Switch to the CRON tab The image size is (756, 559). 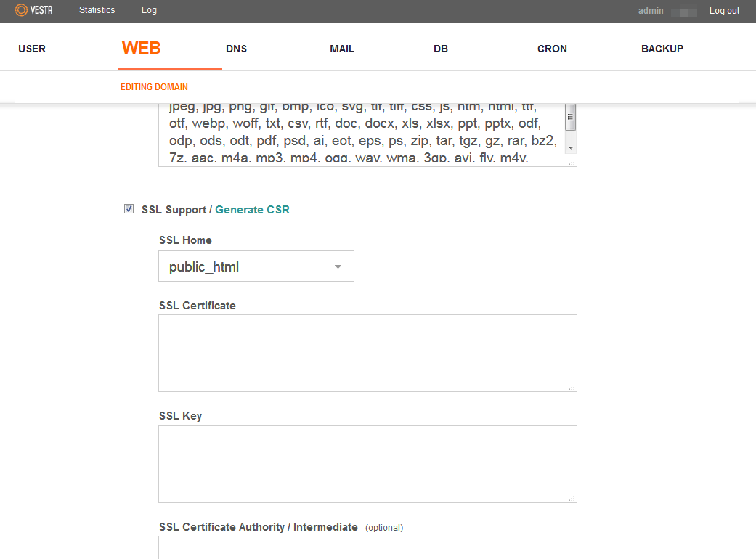(552, 49)
